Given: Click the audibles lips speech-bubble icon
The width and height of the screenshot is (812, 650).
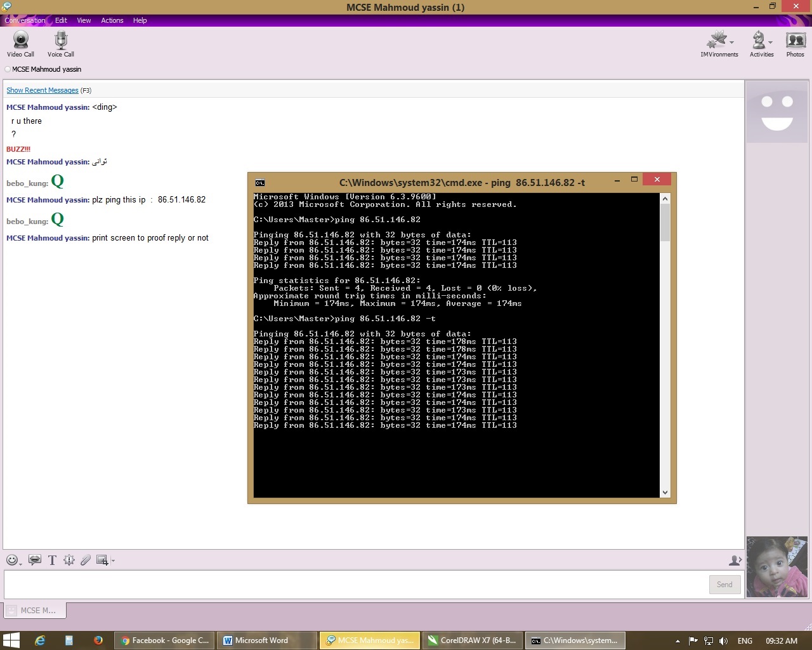Looking at the screenshot, I should [35, 560].
